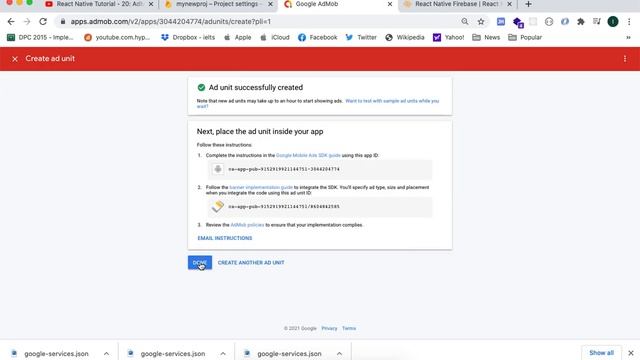Open the DPC 2015 bookmark
The image size is (640, 360).
[x=40, y=38]
